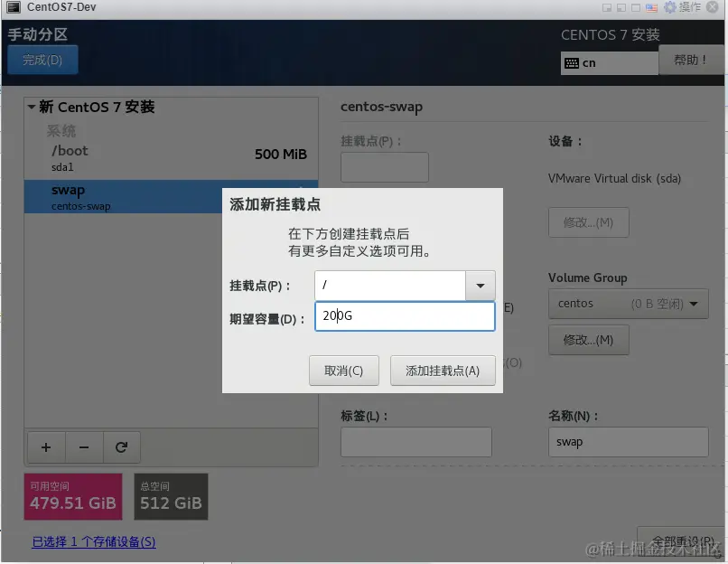Image resolution: width=728 pixels, height=564 pixels.
Task: Click the 全部重设(R) button
Action: click(x=682, y=541)
